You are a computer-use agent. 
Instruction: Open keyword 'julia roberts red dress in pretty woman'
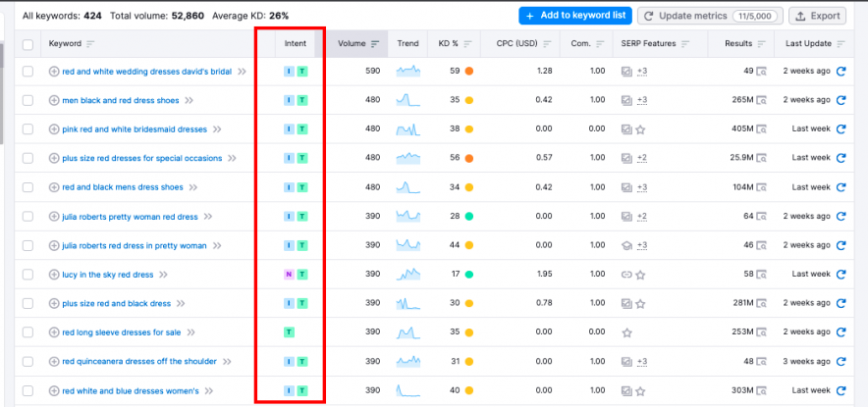[x=135, y=245]
